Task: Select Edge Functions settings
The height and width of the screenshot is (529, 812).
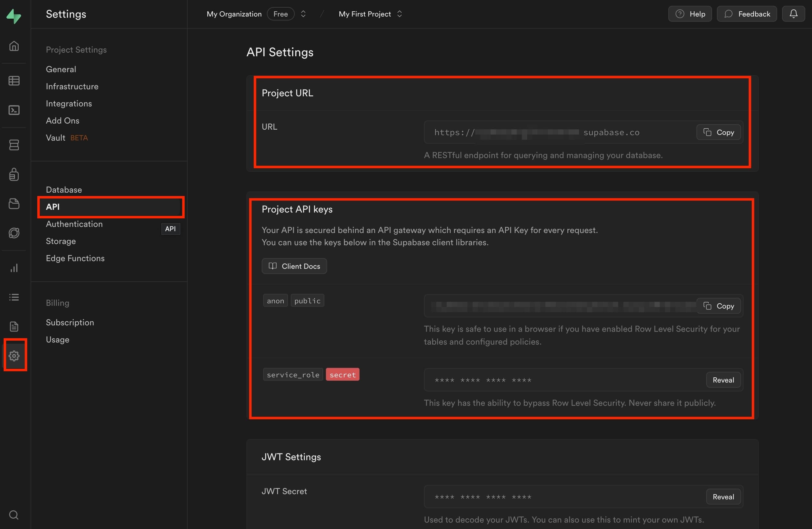Action: click(76, 258)
